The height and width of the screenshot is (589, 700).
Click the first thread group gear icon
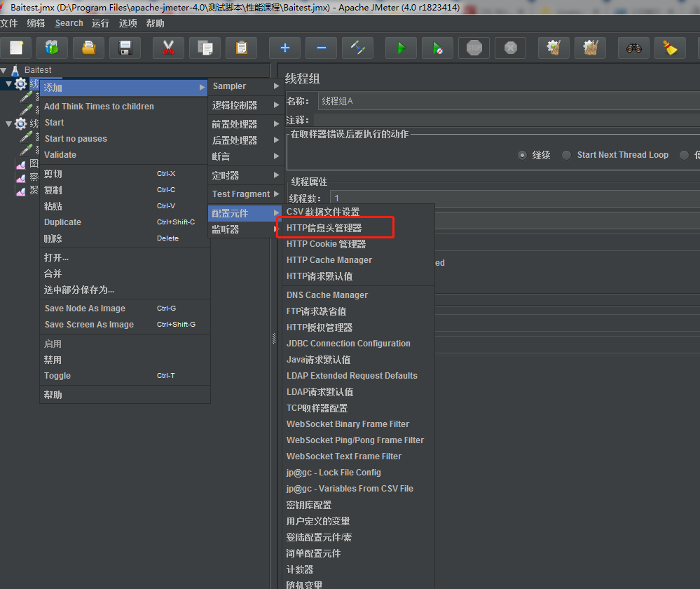click(20, 83)
